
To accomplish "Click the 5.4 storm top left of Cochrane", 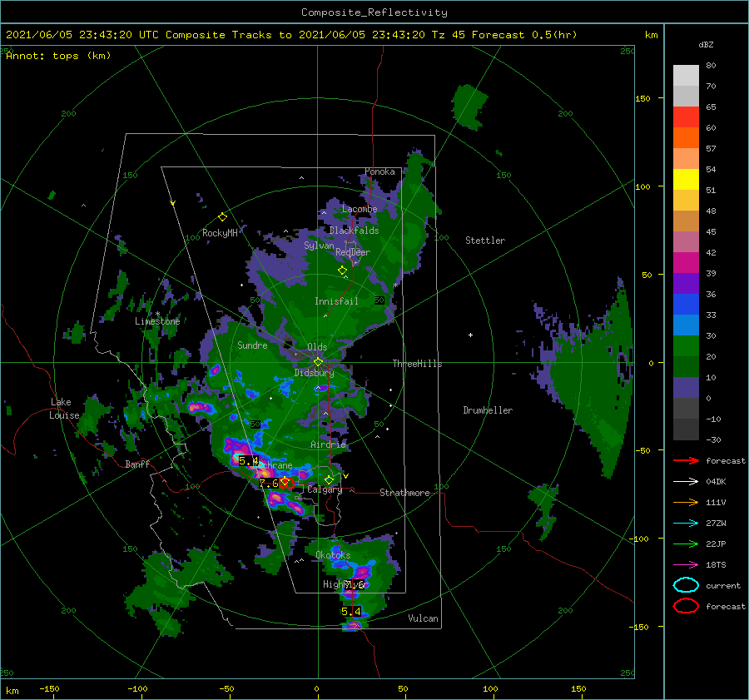I will click(248, 460).
